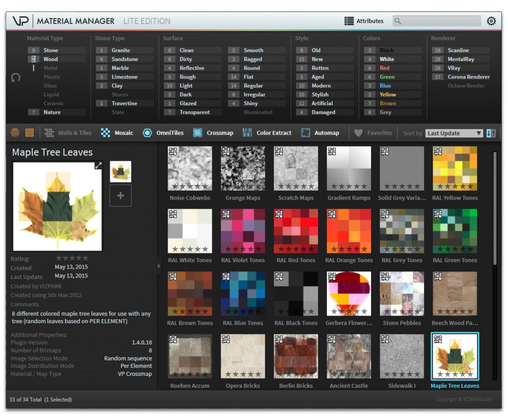Filter materials by the Red color
Image resolution: width=508 pixels, height=420 pixels.
click(384, 68)
